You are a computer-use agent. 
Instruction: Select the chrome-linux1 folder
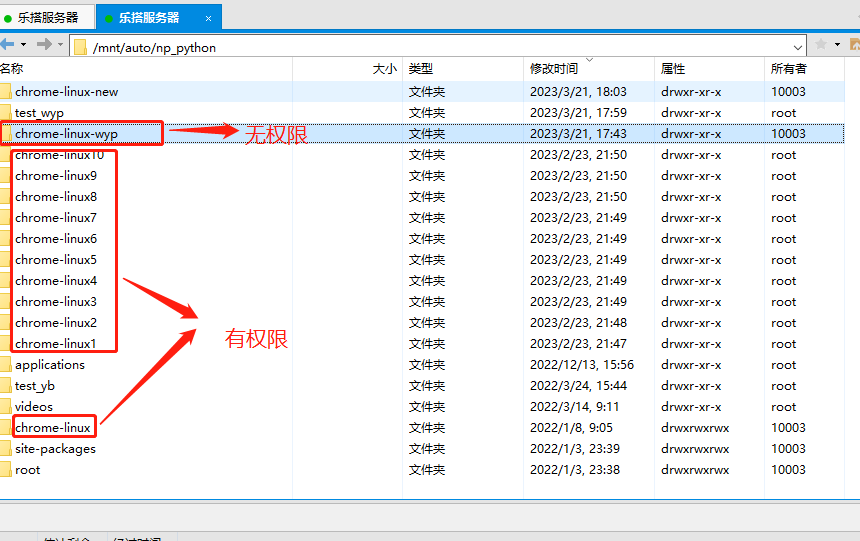56,344
